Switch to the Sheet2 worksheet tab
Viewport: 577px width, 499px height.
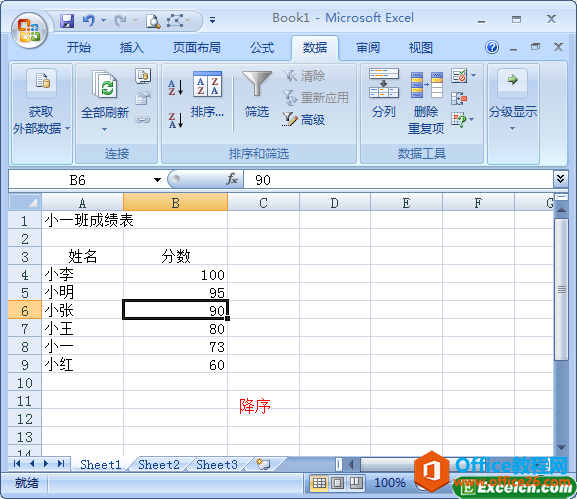[x=159, y=464]
